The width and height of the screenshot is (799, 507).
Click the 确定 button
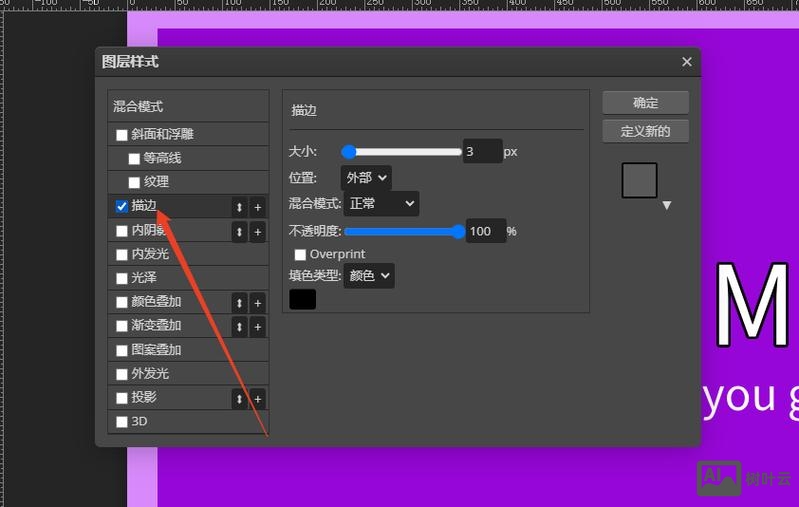645,103
